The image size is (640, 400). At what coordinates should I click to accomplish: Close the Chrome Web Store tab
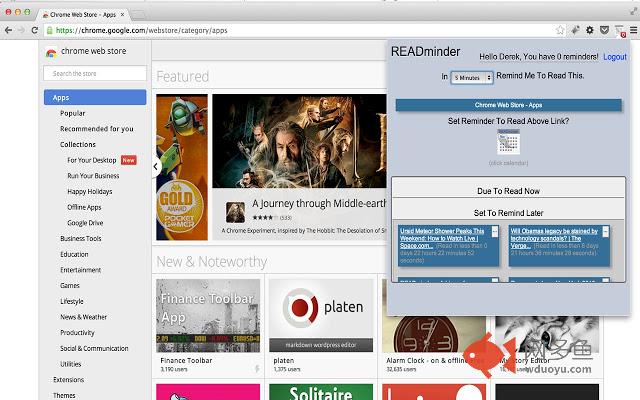(x=122, y=14)
